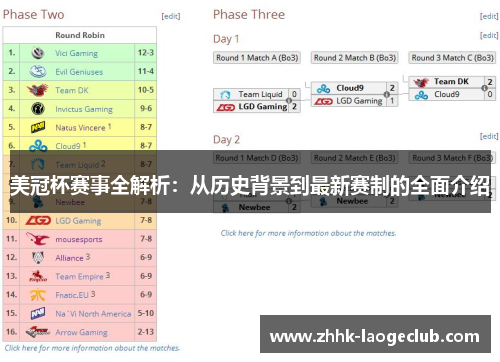Open the Evil Geniuses team link
Screen dimensions: 500x362
[x=79, y=72]
